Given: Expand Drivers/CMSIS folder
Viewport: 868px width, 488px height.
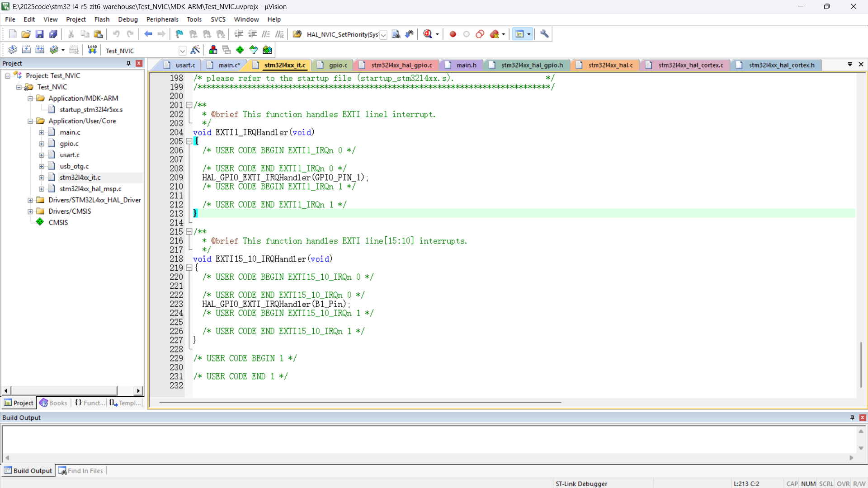Looking at the screenshot, I should pos(30,211).
